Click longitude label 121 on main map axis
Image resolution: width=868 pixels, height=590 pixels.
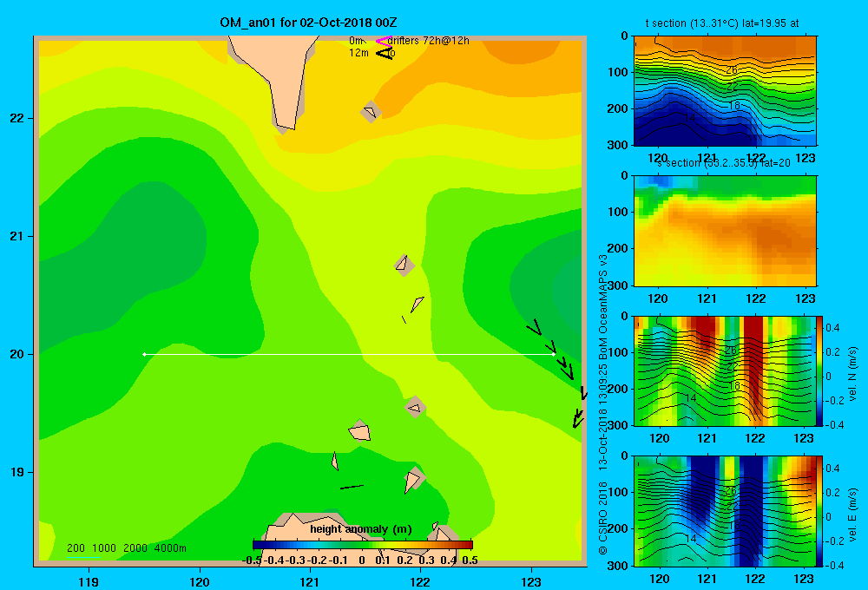310,581
